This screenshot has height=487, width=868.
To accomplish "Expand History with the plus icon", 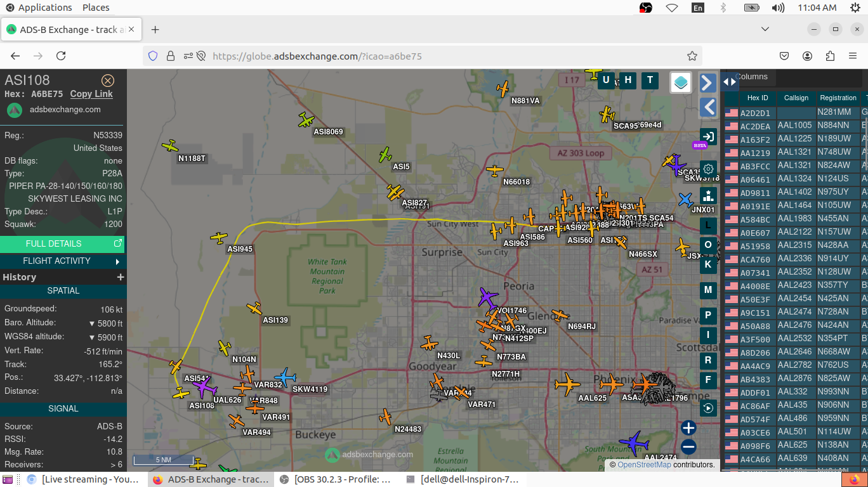I will tap(120, 277).
